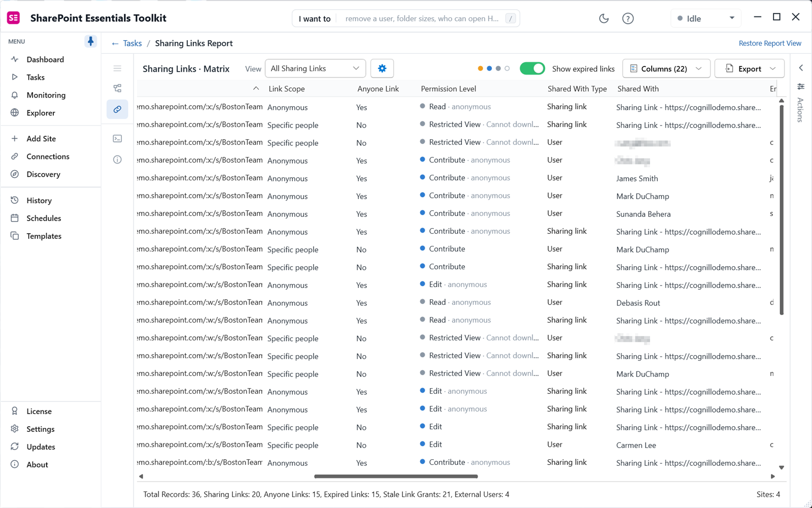812x508 pixels.
Task: Open the All Sharing Links view dropdown
Action: [x=315, y=69]
